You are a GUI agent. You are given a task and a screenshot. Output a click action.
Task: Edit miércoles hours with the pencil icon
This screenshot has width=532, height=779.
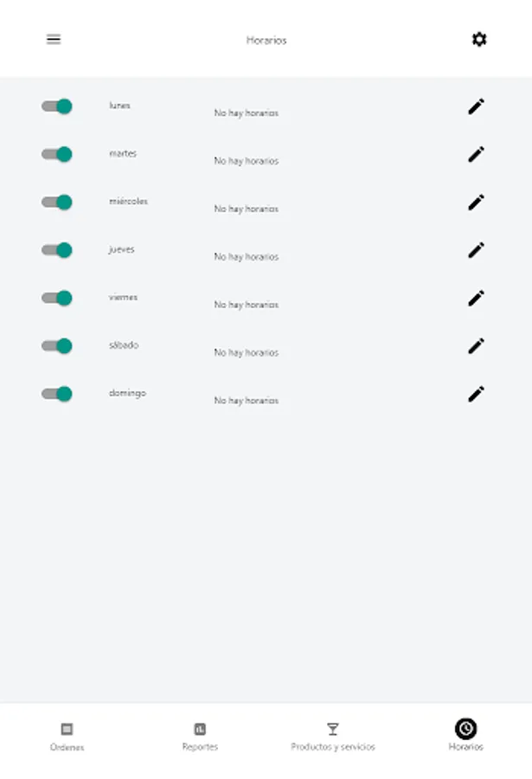pyautogui.click(x=475, y=203)
